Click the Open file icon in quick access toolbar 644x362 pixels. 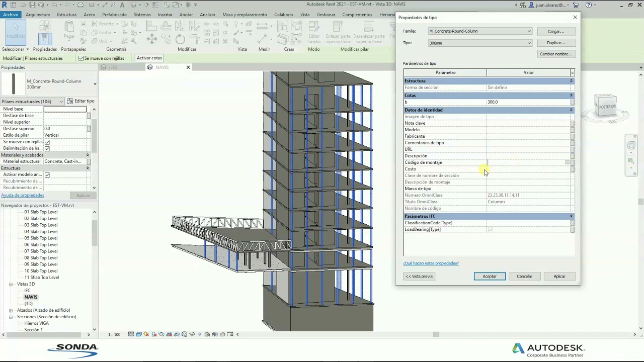coord(23,5)
